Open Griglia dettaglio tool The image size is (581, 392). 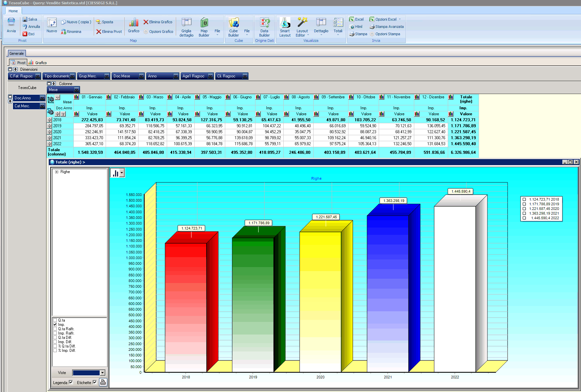click(186, 27)
